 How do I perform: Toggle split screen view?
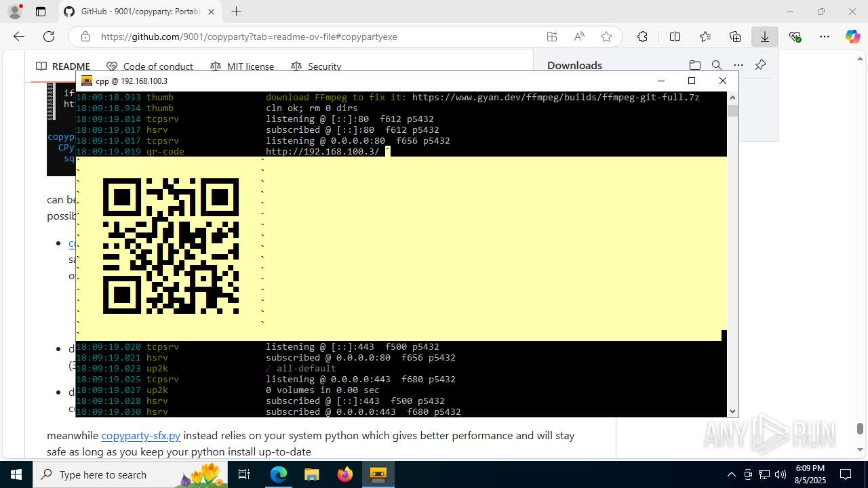[675, 37]
